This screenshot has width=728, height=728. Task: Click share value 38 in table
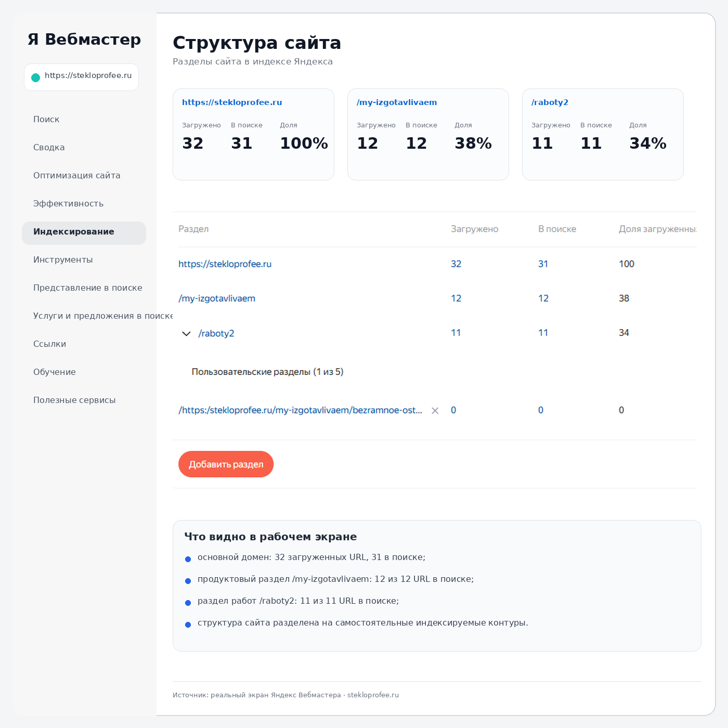[624, 298]
